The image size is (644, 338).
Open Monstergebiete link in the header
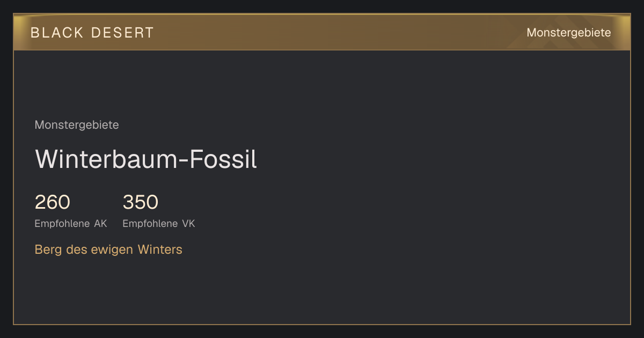coord(569,33)
